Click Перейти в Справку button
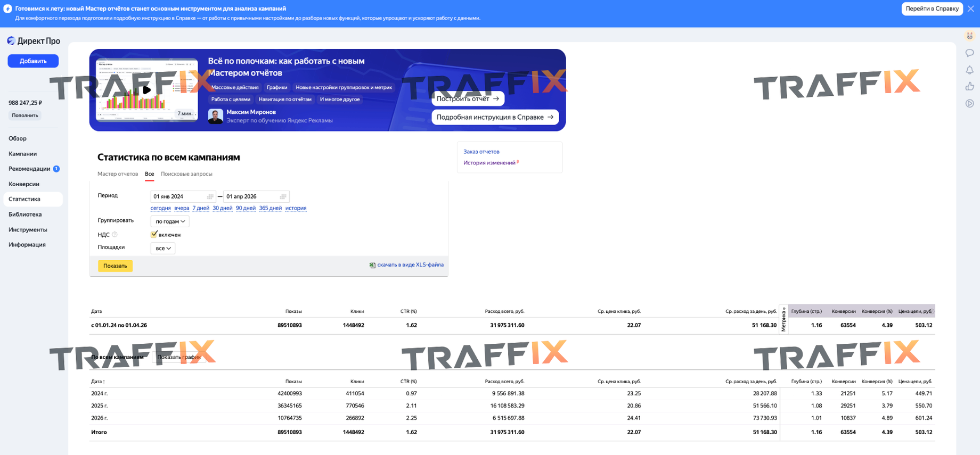 click(x=932, y=9)
